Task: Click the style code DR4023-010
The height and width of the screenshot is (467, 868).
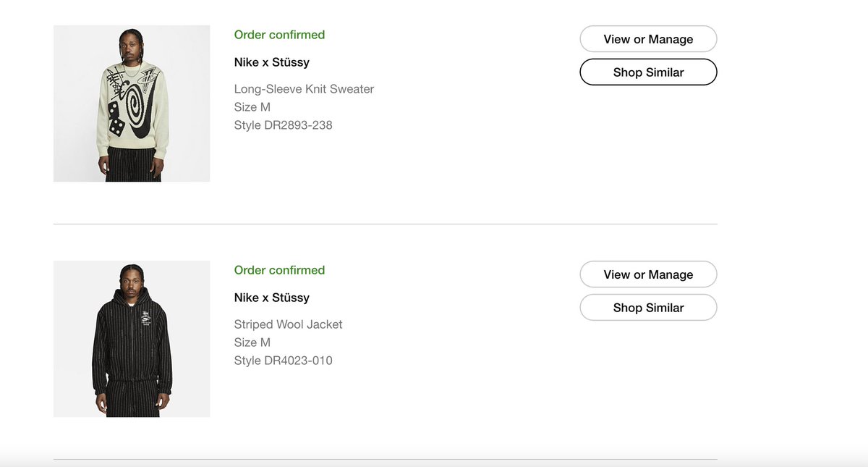Action: [283, 361]
